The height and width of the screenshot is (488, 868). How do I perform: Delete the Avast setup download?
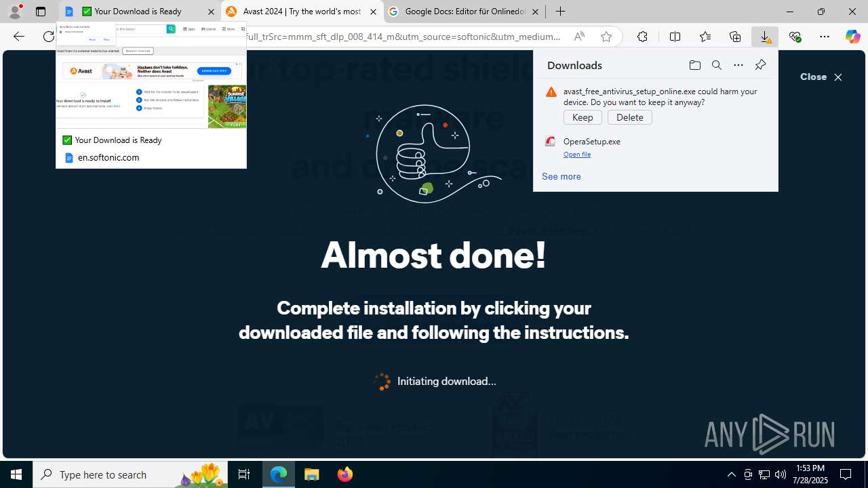coord(629,117)
